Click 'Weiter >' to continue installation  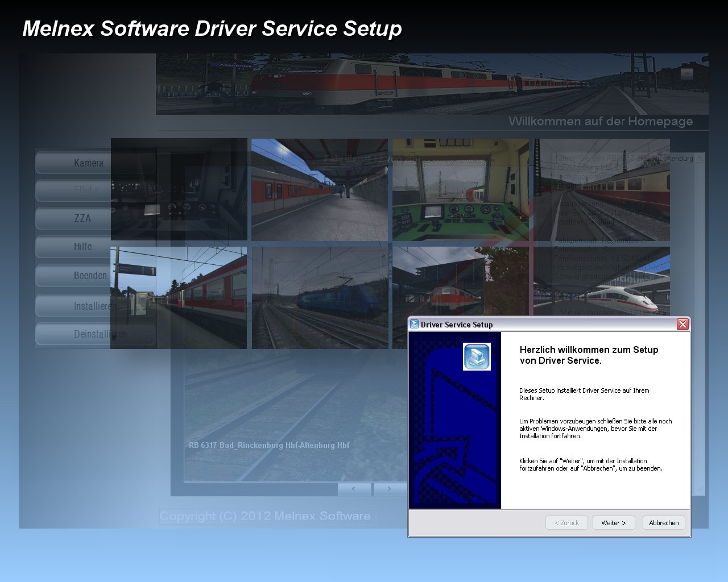pyautogui.click(x=613, y=523)
